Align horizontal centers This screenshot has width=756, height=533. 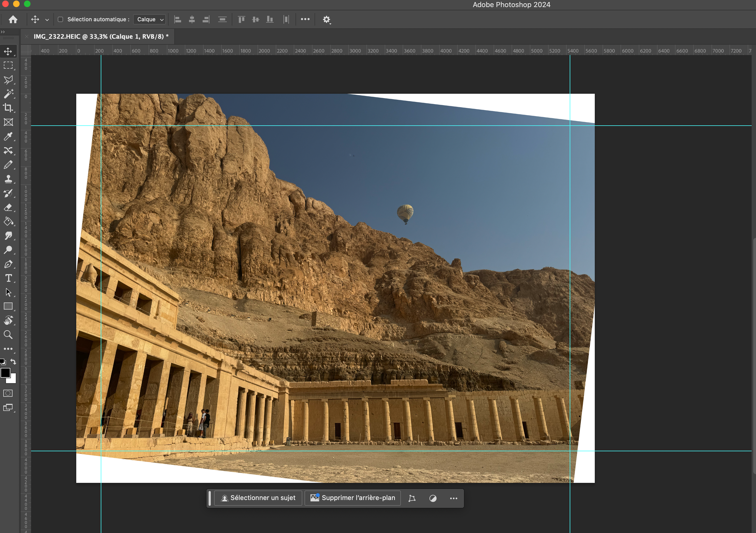(192, 19)
